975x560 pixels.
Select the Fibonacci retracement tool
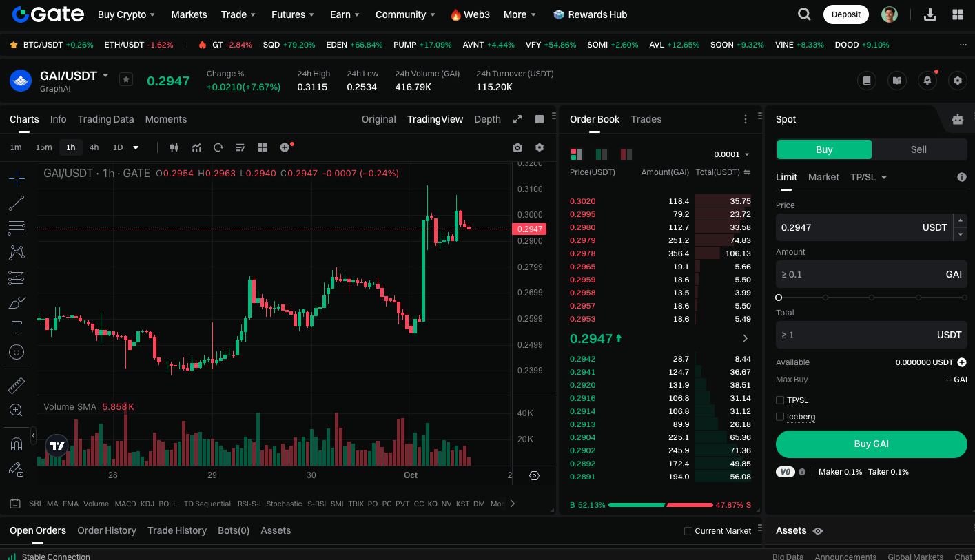click(x=17, y=228)
